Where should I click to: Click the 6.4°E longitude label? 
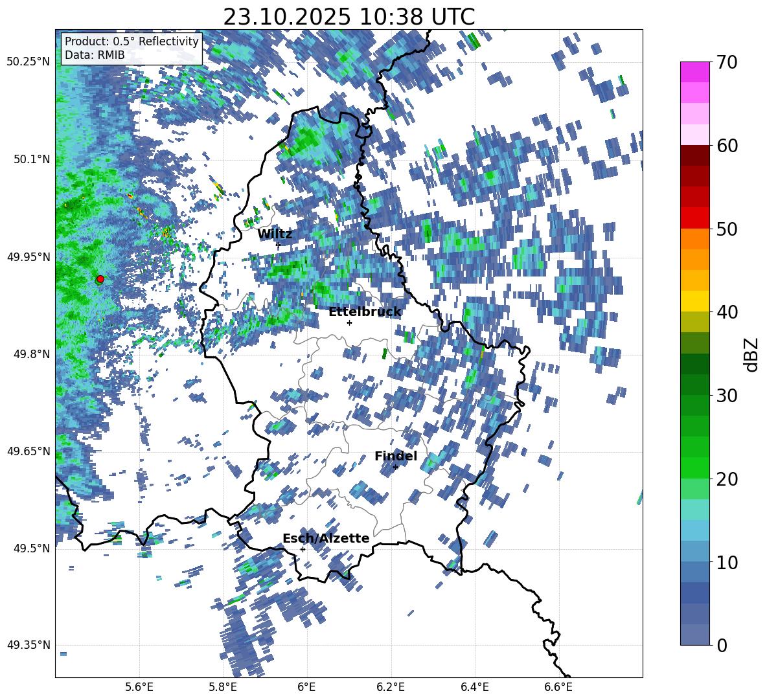[474, 687]
